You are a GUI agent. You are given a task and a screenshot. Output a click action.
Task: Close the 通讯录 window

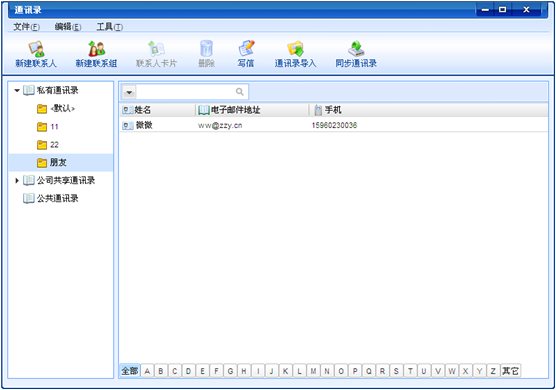526,10
